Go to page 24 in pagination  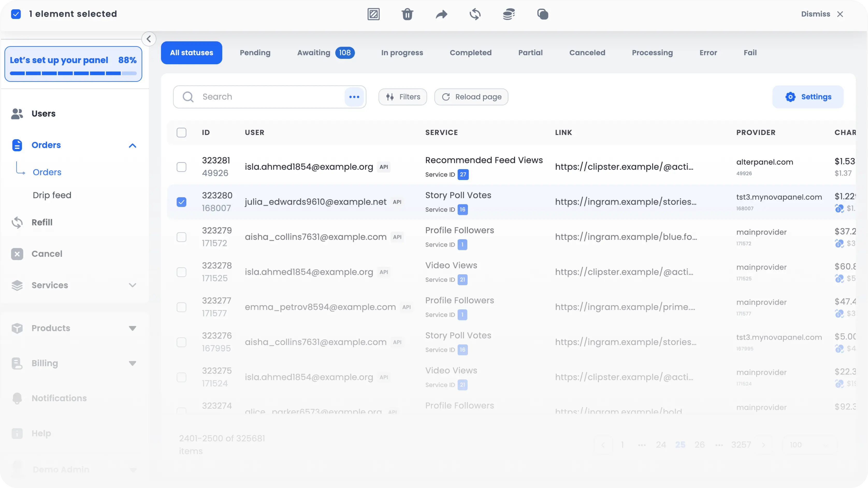[661, 445]
